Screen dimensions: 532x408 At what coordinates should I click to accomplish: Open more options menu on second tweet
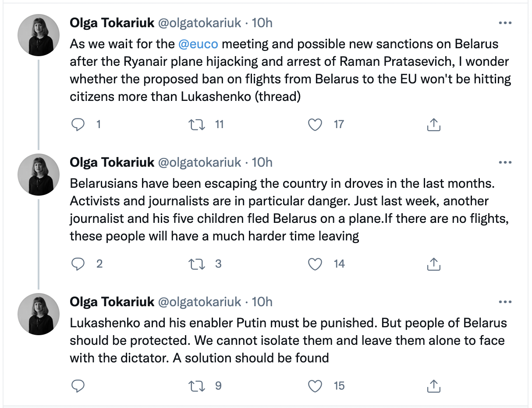(x=505, y=163)
